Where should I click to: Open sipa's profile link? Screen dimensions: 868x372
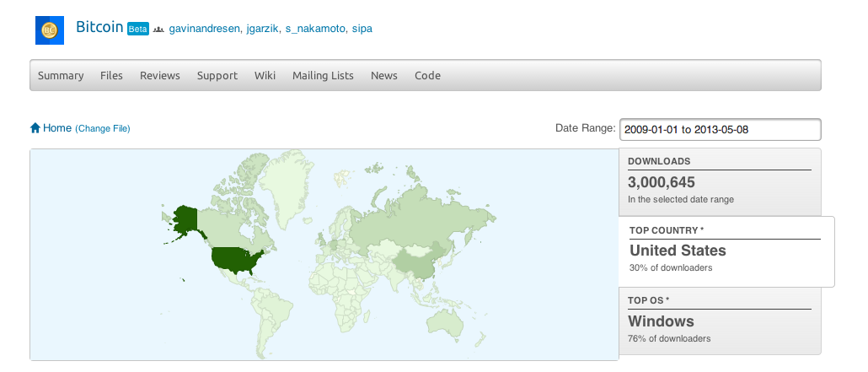coord(362,29)
